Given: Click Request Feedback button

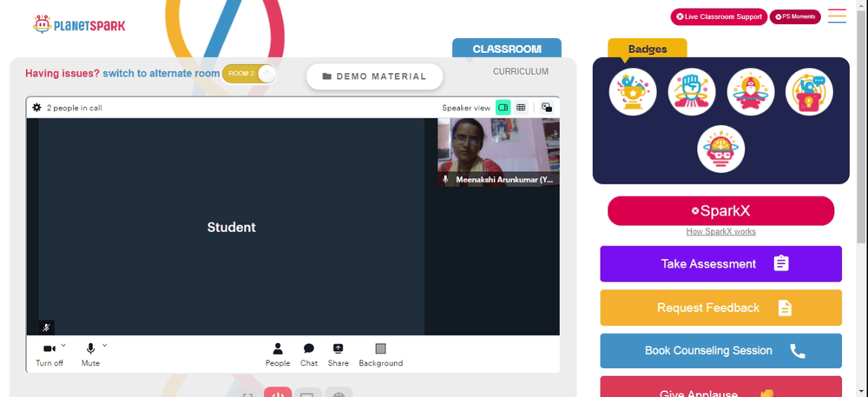Looking at the screenshot, I should (720, 308).
